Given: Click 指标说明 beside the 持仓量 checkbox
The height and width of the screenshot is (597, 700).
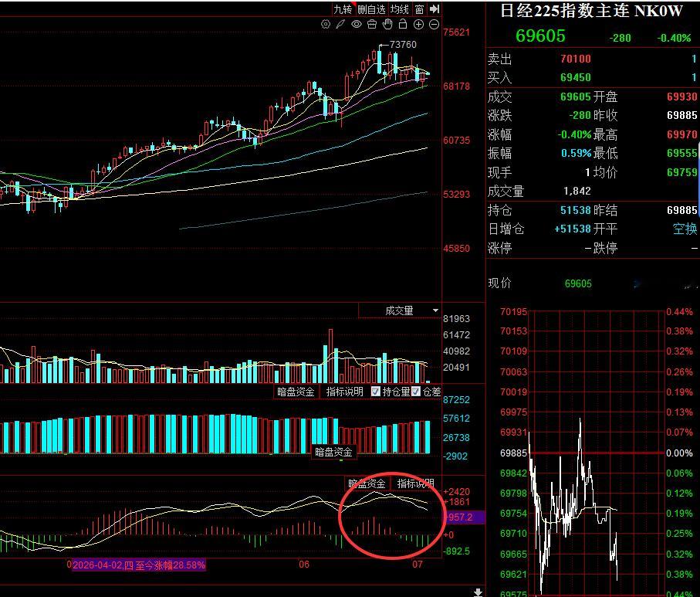Looking at the screenshot, I should (344, 392).
